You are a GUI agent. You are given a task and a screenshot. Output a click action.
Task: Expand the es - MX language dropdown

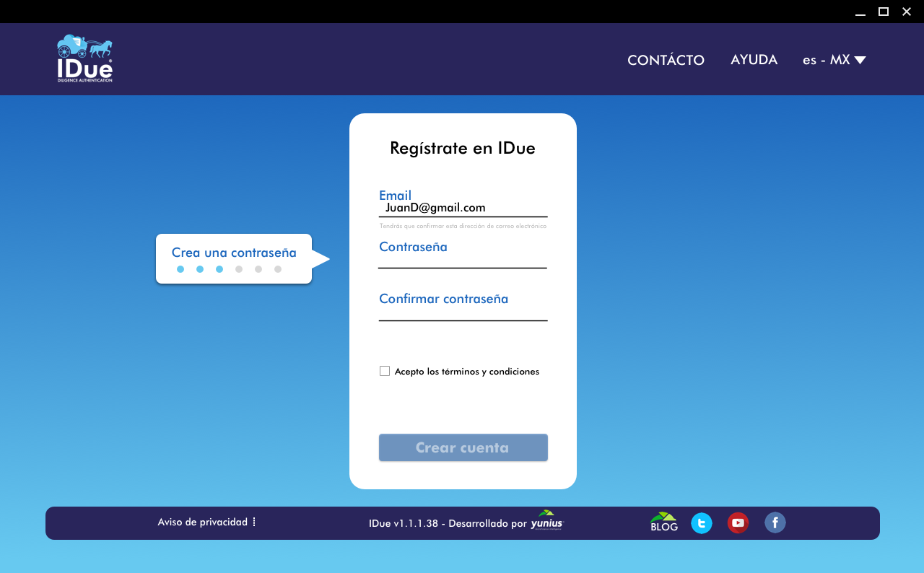click(x=826, y=60)
